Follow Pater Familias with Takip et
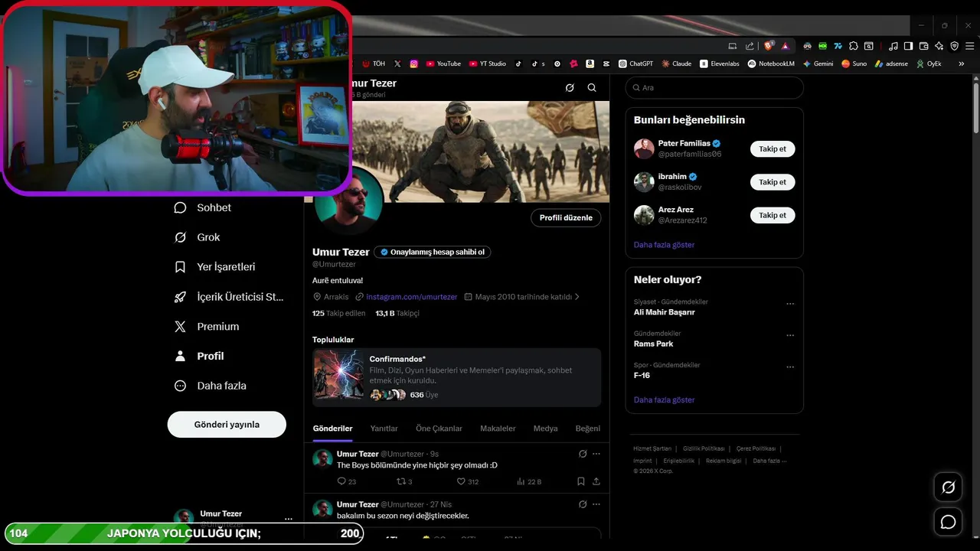The image size is (980, 551). tap(773, 149)
